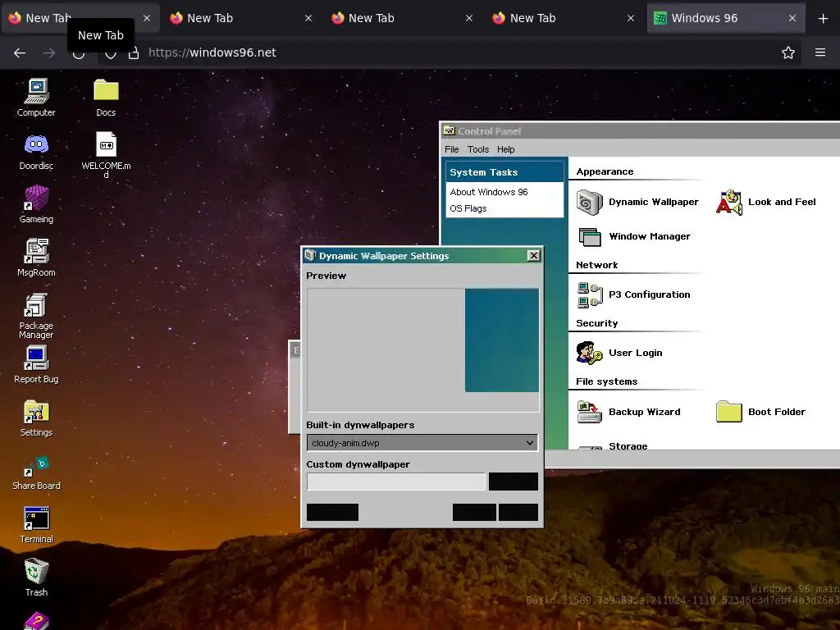This screenshot has height=630, width=840.
Task: Open the MsgRoom desktop icon
Action: pos(36,258)
